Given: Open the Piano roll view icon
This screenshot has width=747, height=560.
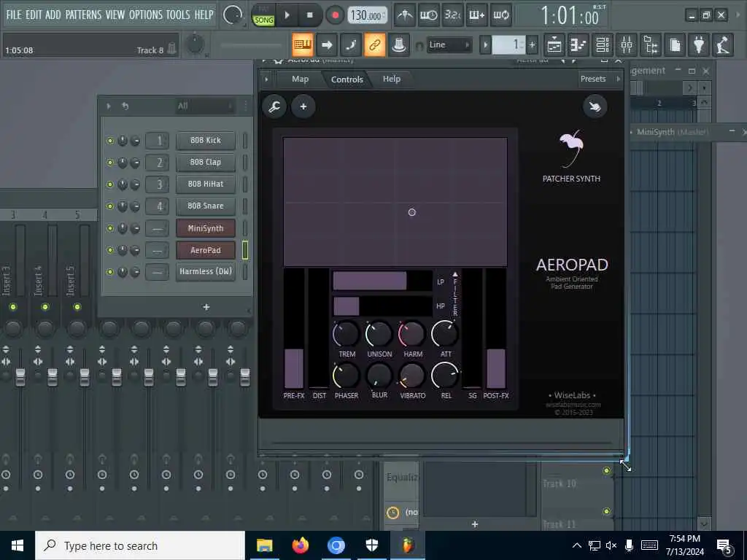Looking at the screenshot, I should coord(578,44).
